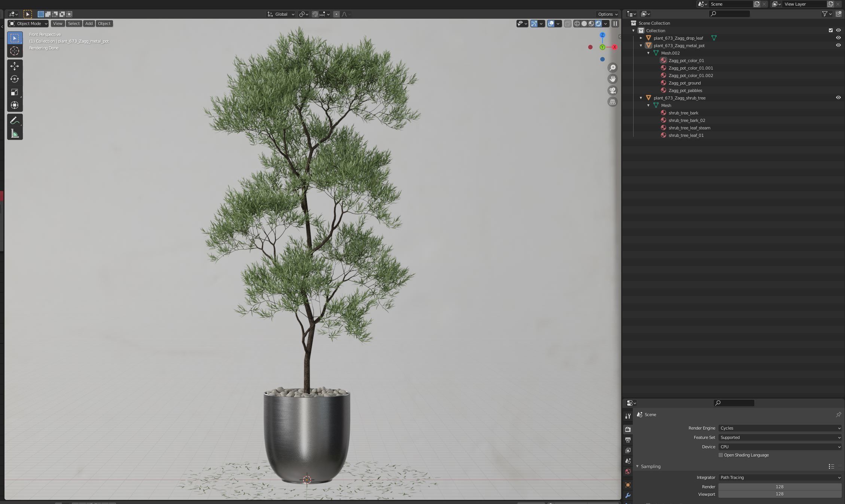845x504 pixels.
Task: Open the Select menu
Action: pyautogui.click(x=74, y=24)
